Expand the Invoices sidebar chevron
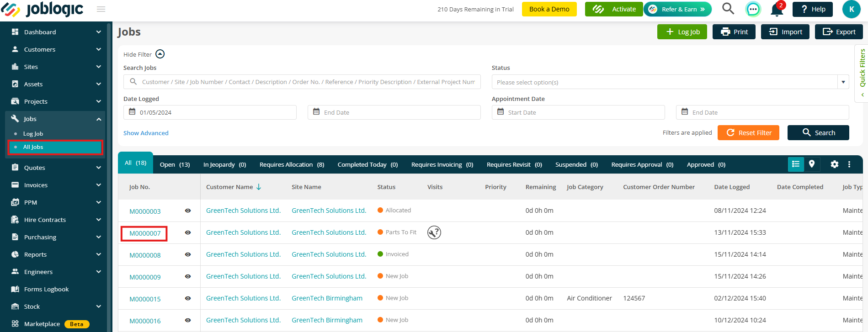Image resolution: width=868 pixels, height=332 pixels. (x=99, y=185)
